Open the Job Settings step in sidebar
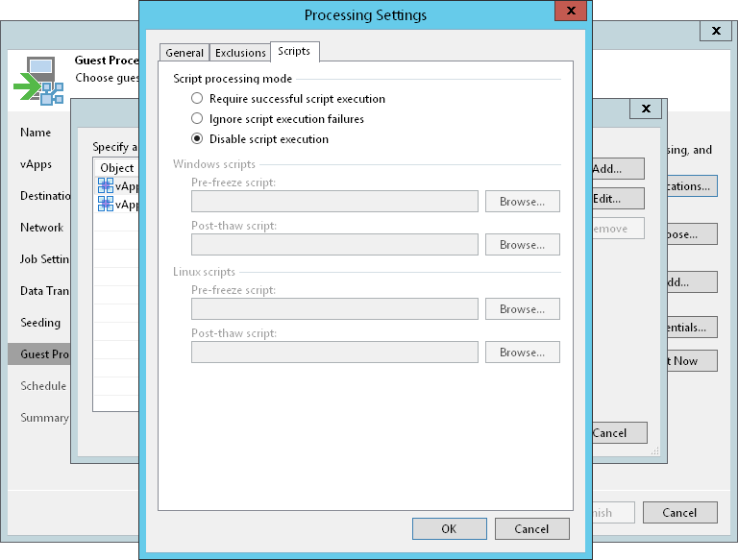The width and height of the screenshot is (738, 560). (45, 259)
